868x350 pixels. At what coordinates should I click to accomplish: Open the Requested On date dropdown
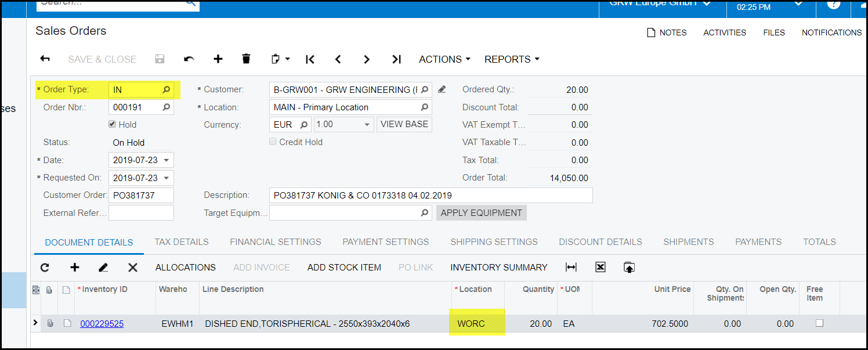click(x=167, y=178)
